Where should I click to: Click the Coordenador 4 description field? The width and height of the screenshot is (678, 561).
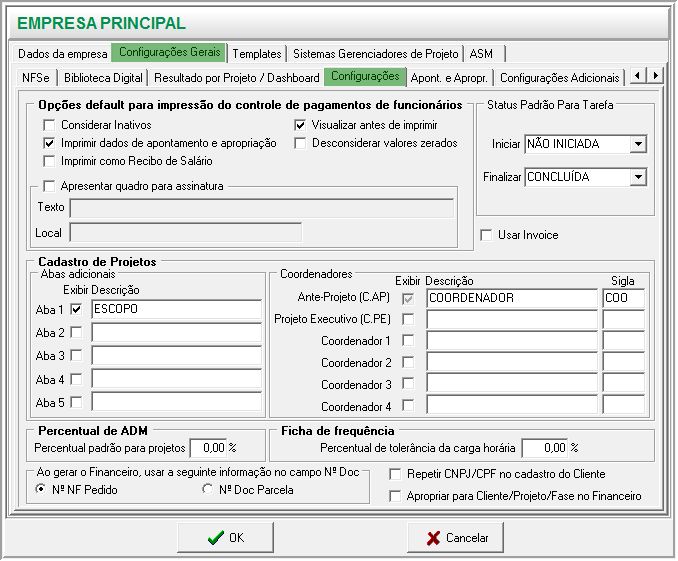point(512,405)
